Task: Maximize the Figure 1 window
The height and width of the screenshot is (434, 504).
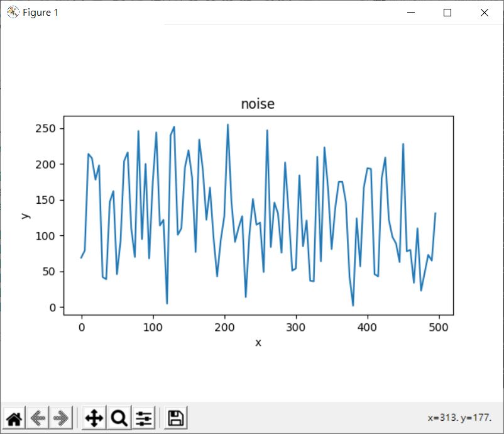Action: pyautogui.click(x=447, y=12)
